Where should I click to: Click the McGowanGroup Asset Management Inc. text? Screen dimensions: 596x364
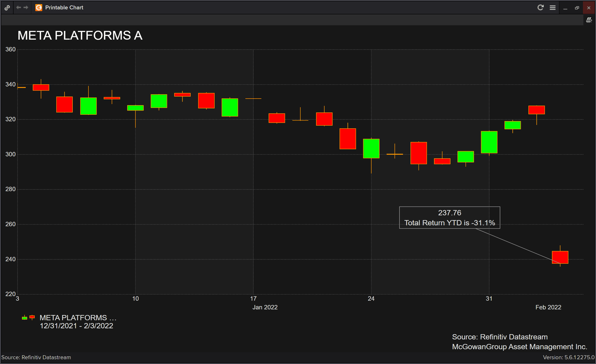[x=520, y=347]
